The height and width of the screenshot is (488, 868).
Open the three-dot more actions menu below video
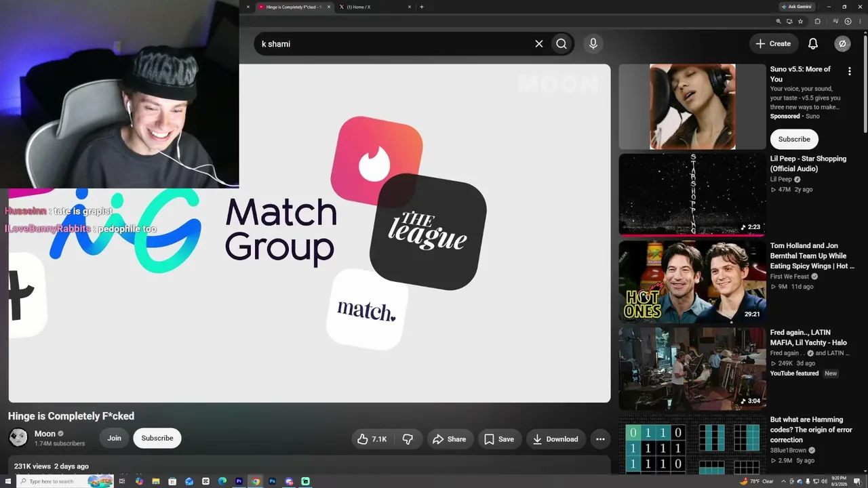pos(600,439)
